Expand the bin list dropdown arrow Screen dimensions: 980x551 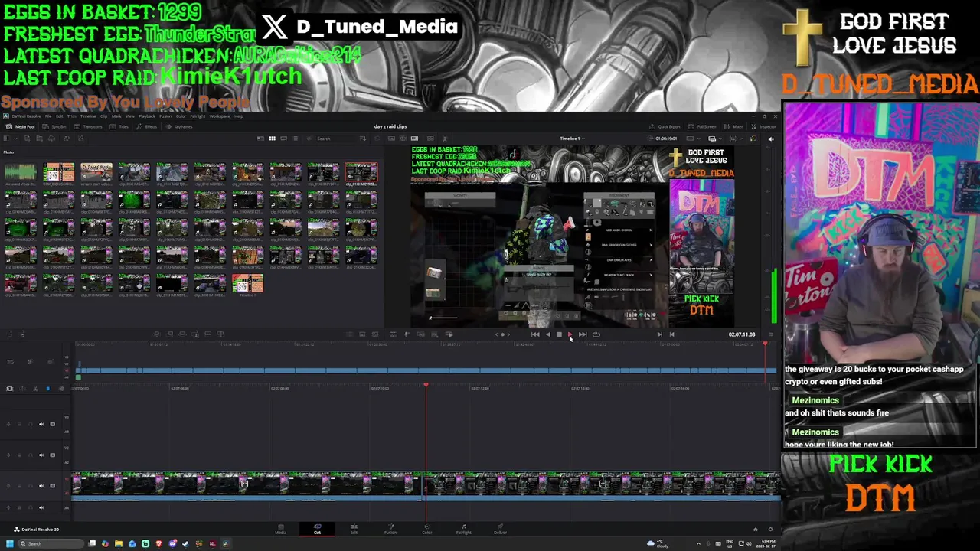click(x=15, y=139)
